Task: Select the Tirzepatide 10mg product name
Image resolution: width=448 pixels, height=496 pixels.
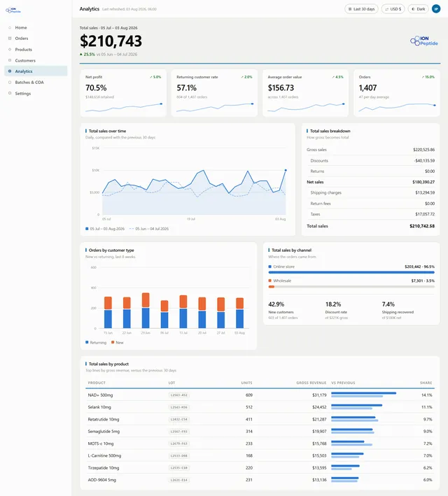Action: (104, 468)
